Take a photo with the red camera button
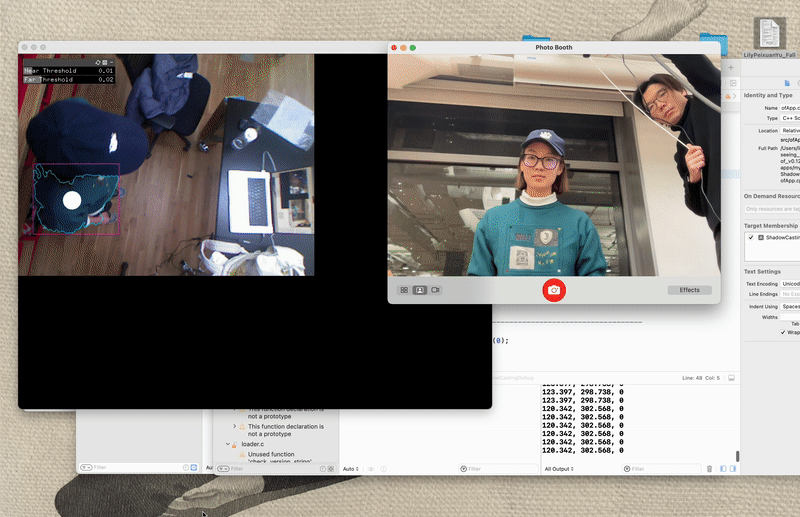 point(554,290)
